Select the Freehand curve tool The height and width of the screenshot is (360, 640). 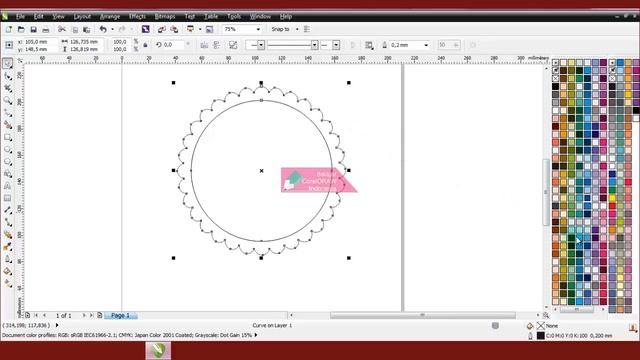(x=7, y=113)
